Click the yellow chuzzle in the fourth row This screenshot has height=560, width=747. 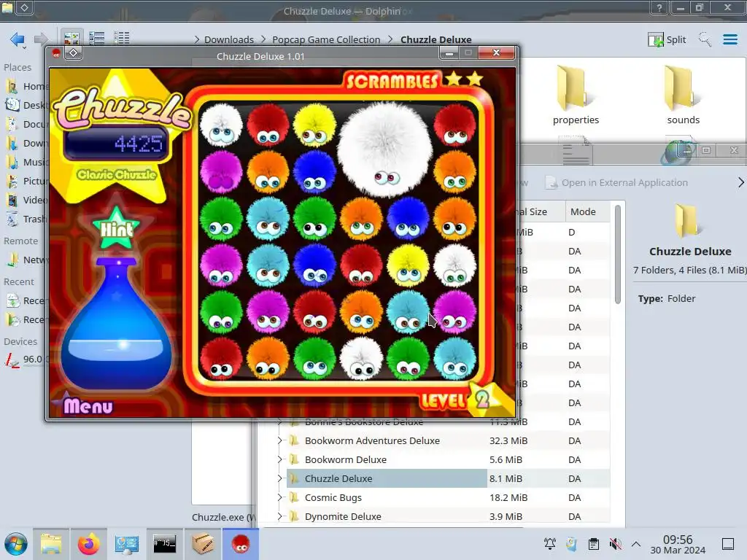tap(408, 265)
